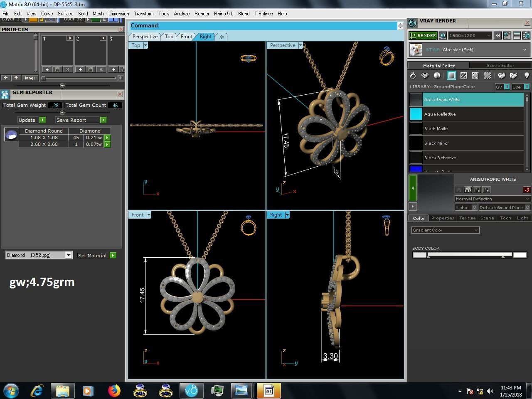The width and height of the screenshot is (532, 399).
Task: Click the Gem Reporter panel icon
Action: tap(5, 94)
